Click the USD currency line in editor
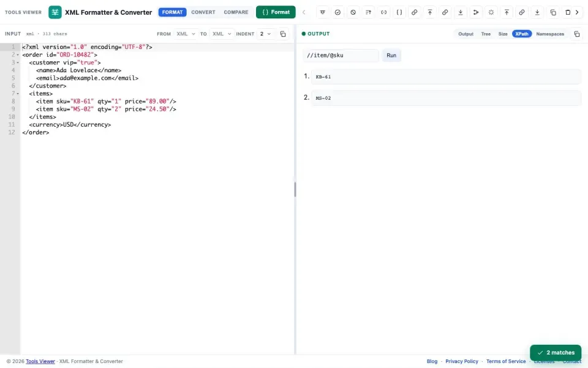 tap(70, 125)
